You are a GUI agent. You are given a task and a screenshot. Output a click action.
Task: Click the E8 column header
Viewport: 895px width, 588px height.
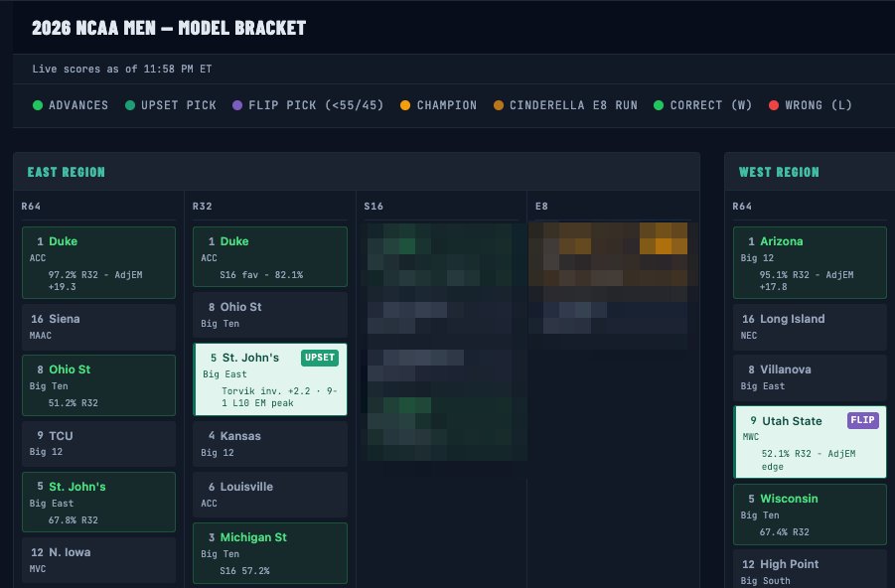click(x=541, y=206)
